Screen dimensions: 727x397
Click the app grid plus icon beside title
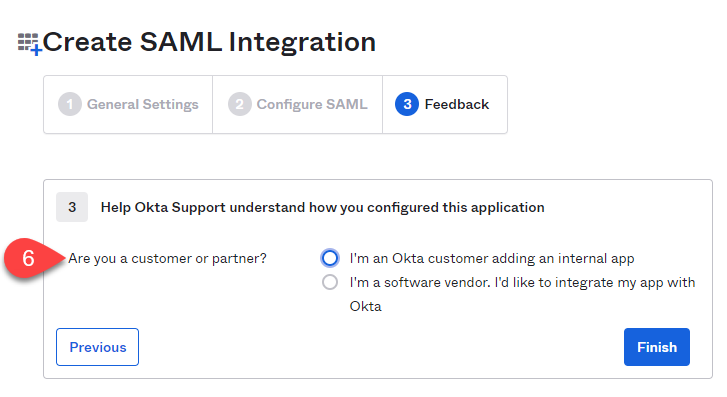(30, 44)
